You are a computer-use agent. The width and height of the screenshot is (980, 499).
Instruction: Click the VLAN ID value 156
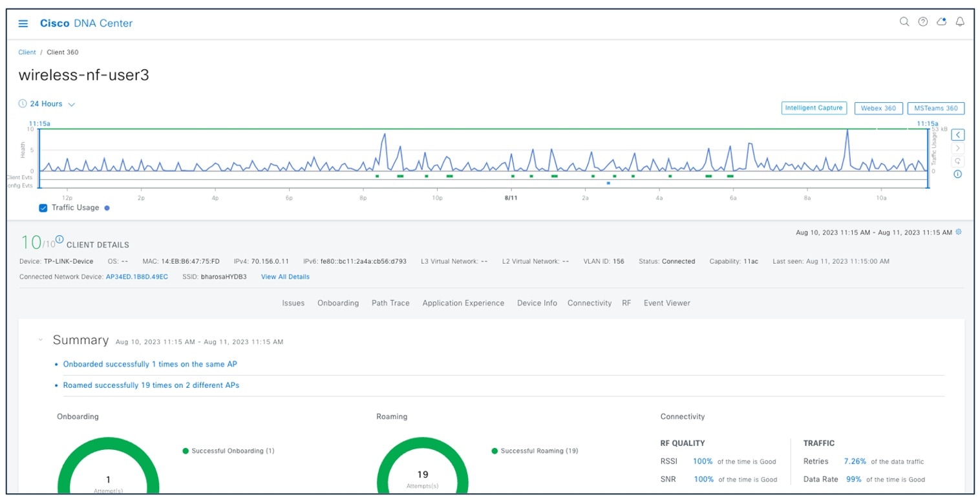coord(619,262)
